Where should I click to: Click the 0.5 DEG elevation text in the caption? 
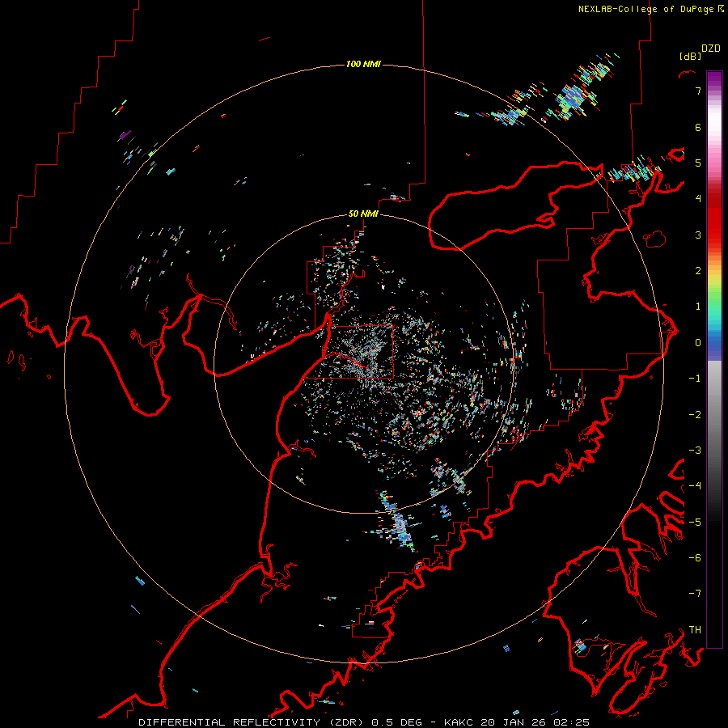[396, 722]
